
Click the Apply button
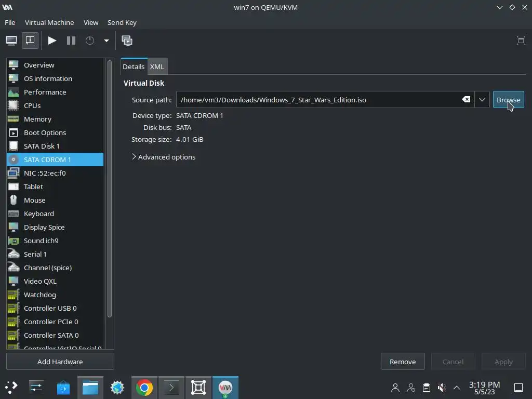503,362
